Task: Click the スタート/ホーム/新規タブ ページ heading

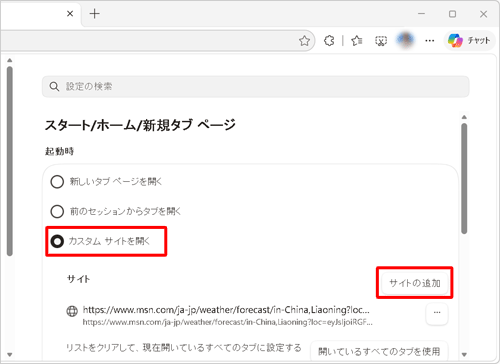Action: [140, 125]
